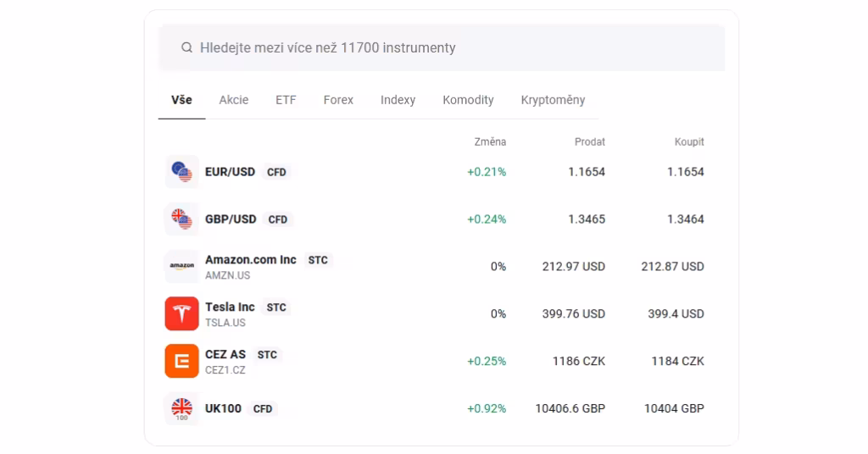Switch to the Akcie tab
Viewport: 868px width, 454px height.
coord(234,100)
